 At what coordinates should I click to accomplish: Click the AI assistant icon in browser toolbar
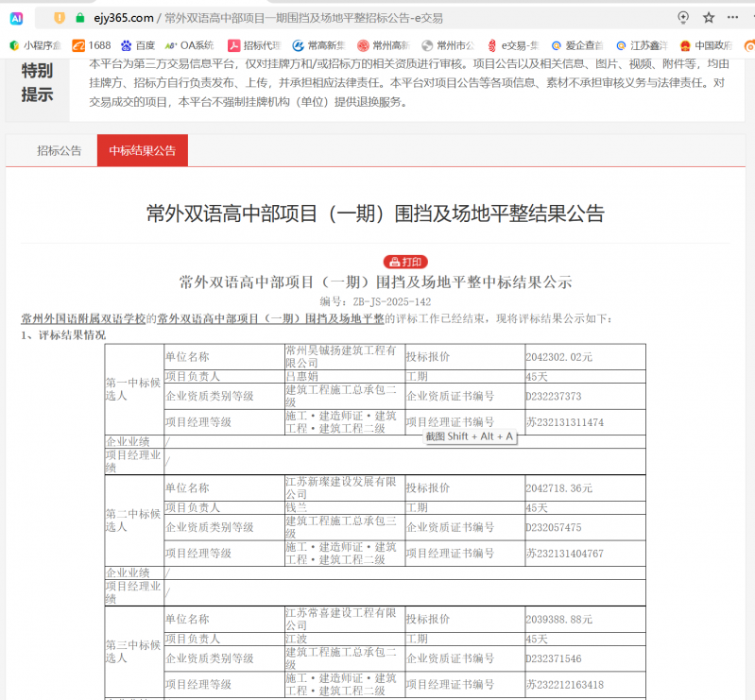click(x=17, y=17)
